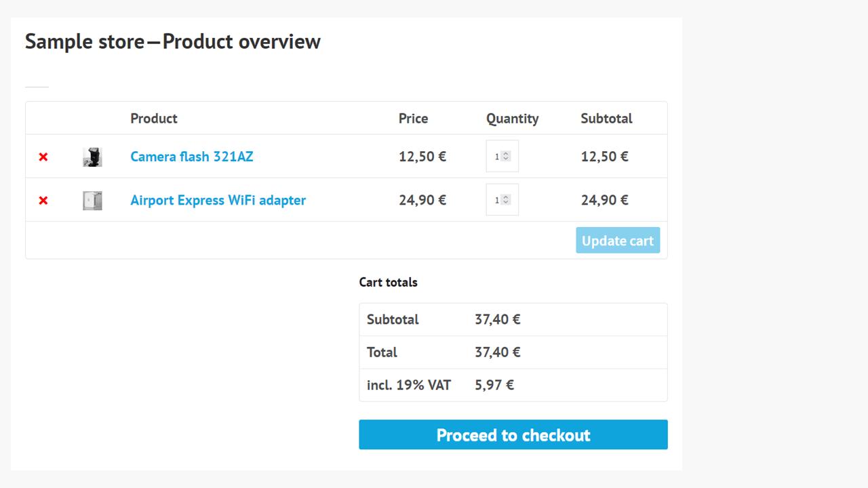Remove Camera flash 321AZ from cart
This screenshot has width=868, height=488.
(43, 156)
